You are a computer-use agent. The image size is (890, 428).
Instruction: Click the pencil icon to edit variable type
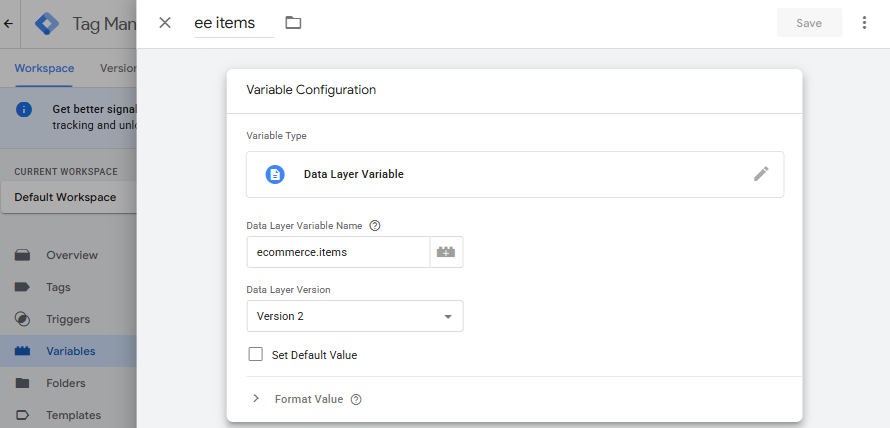click(x=761, y=174)
